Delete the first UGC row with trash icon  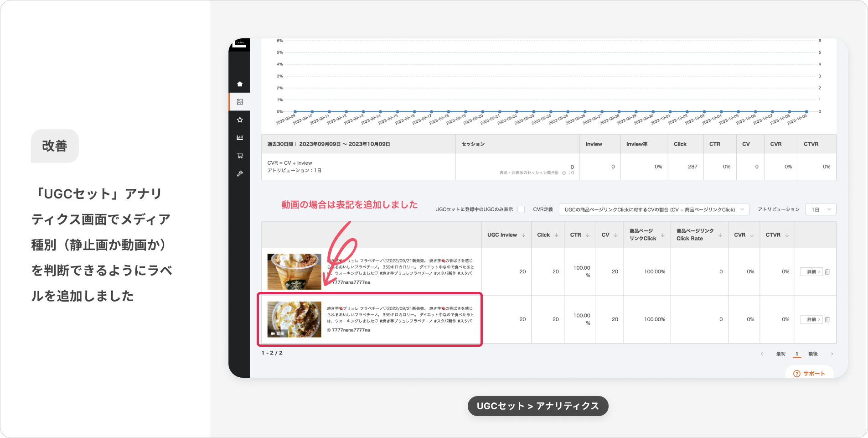pyautogui.click(x=827, y=272)
